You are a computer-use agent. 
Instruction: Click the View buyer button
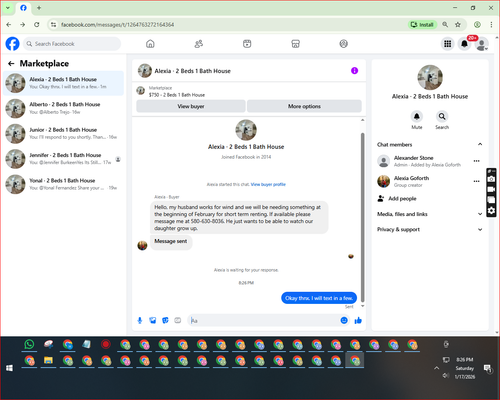[191, 106]
